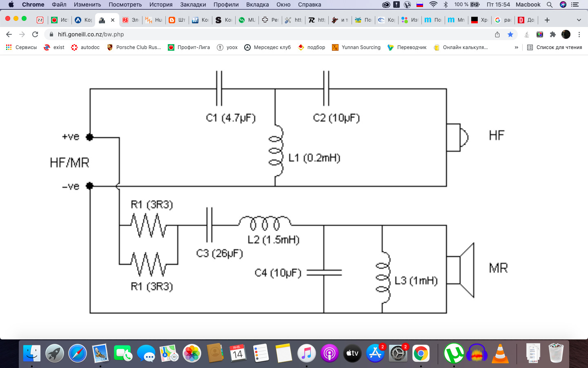Open the Файл menu
The height and width of the screenshot is (368, 588).
point(59,4)
